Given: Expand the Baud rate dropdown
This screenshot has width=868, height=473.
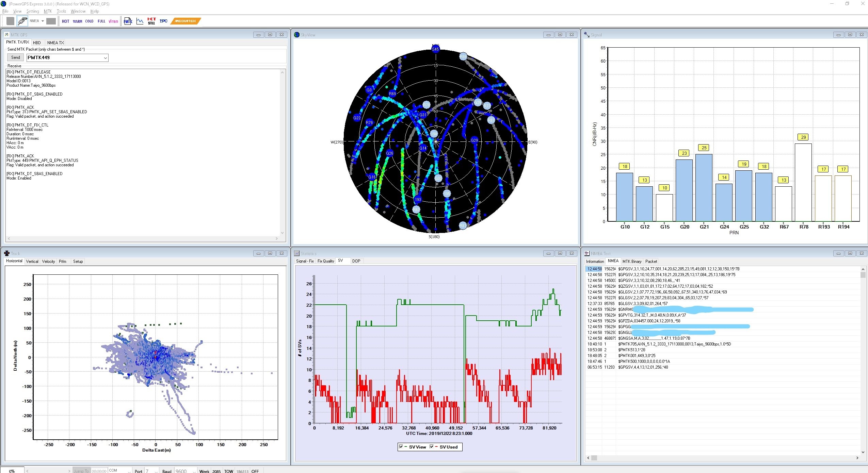Looking at the screenshot, I should coord(194,471).
